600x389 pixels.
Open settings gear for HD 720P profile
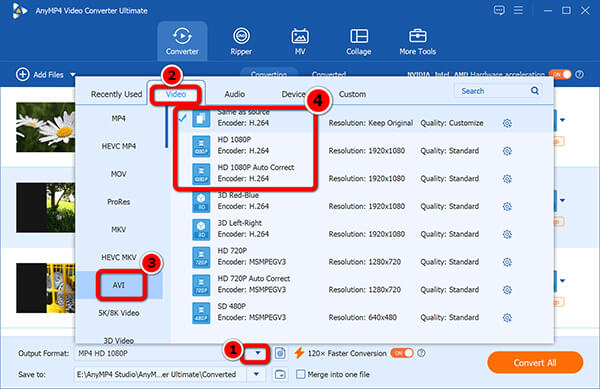(x=507, y=262)
